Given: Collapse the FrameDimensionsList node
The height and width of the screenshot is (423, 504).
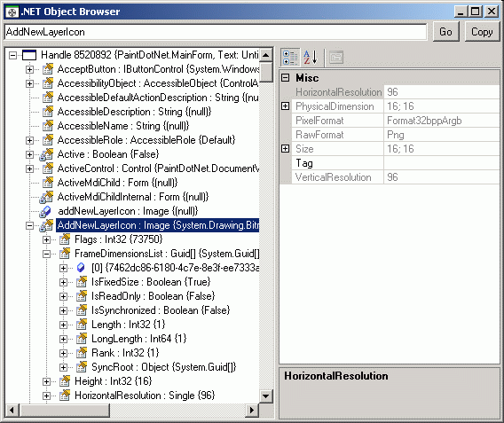Looking at the screenshot, I should [47, 254].
